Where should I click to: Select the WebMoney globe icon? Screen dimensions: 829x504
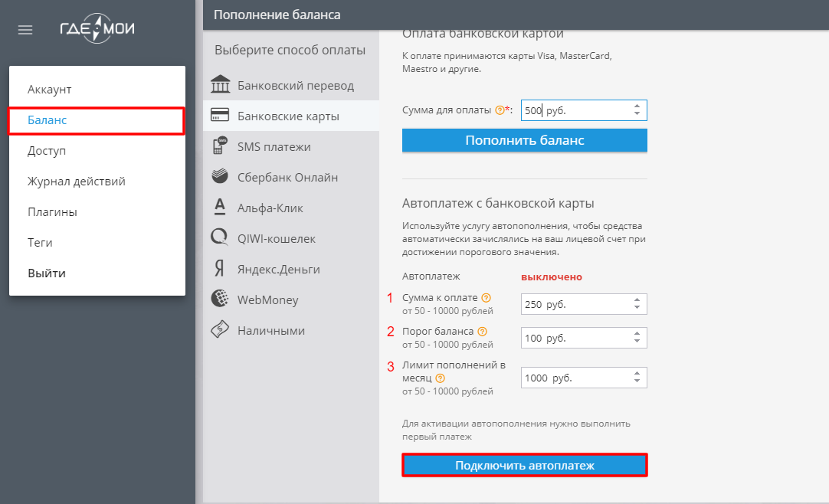point(220,299)
